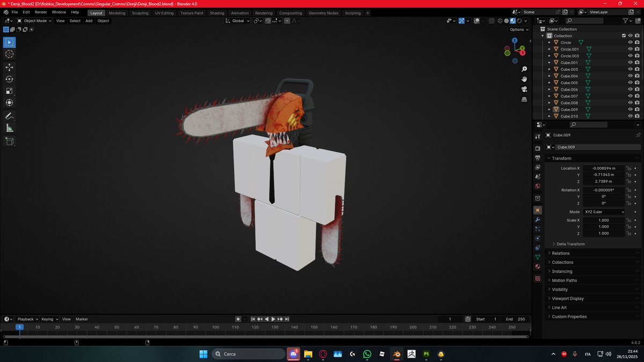Disable Cube.004 in renders camera icon

point(637,76)
